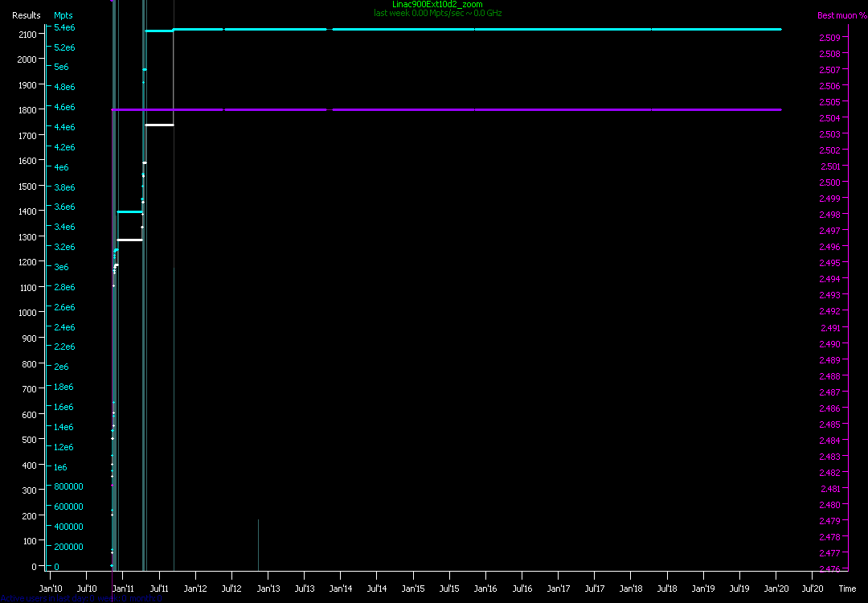Click the short cyan segment near 3.6e6
This screenshot has height=603, width=868.
tap(129, 212)
